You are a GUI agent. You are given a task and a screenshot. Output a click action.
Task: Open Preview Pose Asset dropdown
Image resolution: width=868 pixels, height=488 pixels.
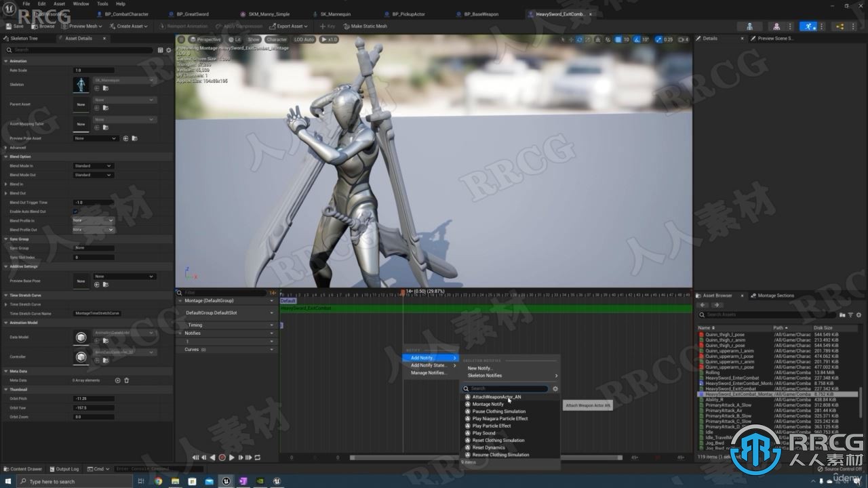[x=96, y=138]
